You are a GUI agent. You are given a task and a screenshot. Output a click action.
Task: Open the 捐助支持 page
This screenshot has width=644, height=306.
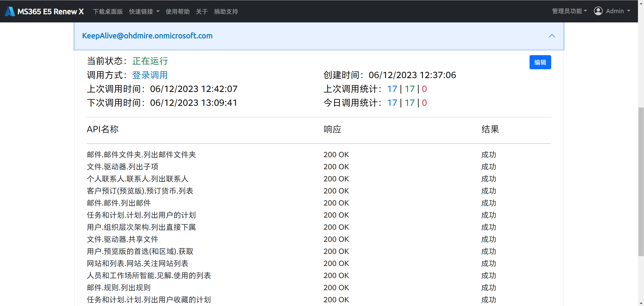click(x=226, y=11)
